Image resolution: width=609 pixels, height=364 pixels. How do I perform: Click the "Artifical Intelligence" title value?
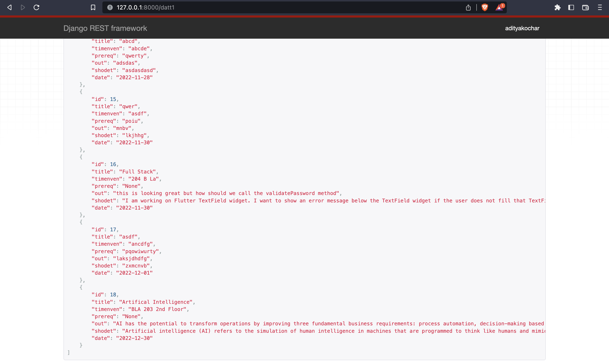(156, 302)
